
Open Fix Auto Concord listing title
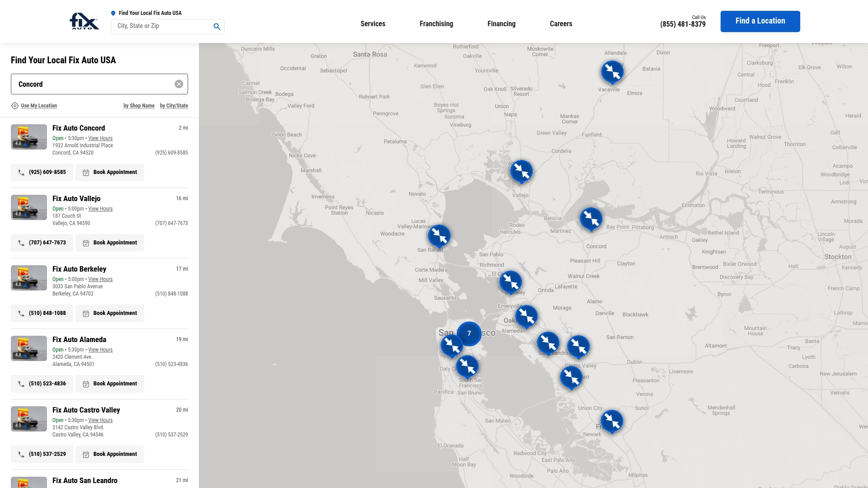tap(79, 128)
